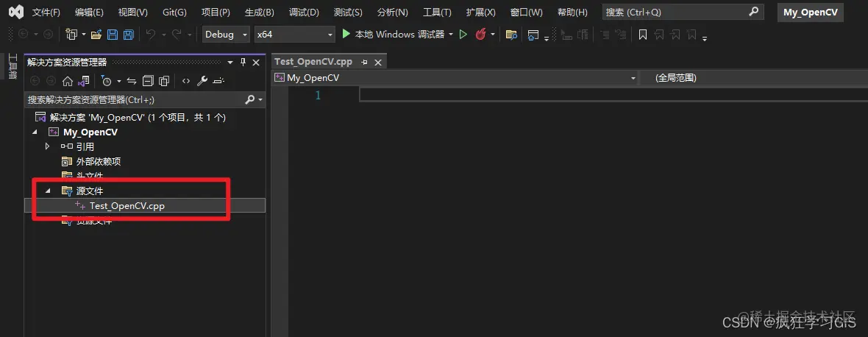The width and height of the screenshot is (868, 337).
Task: Switch to the Test_OpenCV.cpp editor tab
Action: [x=313, y=62]
